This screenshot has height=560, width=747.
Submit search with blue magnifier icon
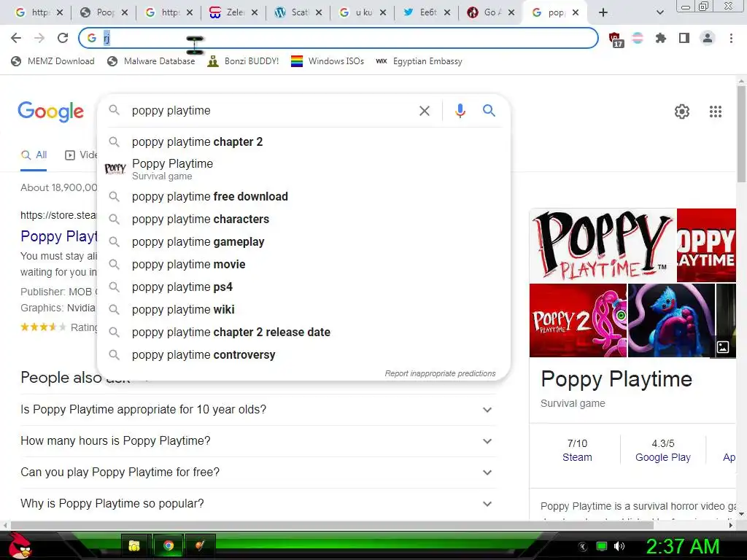[x=489, y=111]
